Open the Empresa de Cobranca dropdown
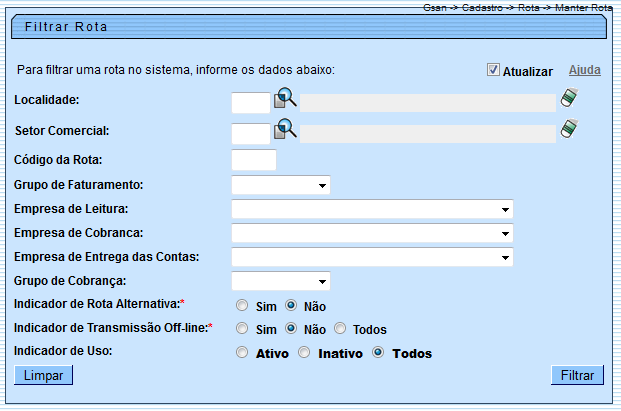This screenshot has height=411, width=621. pos(372,233)
